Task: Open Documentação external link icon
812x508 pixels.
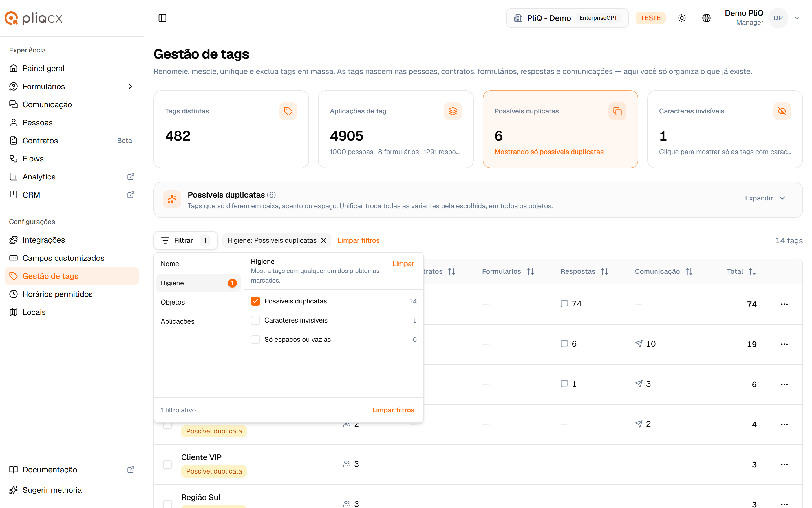Action: point(131,470)
